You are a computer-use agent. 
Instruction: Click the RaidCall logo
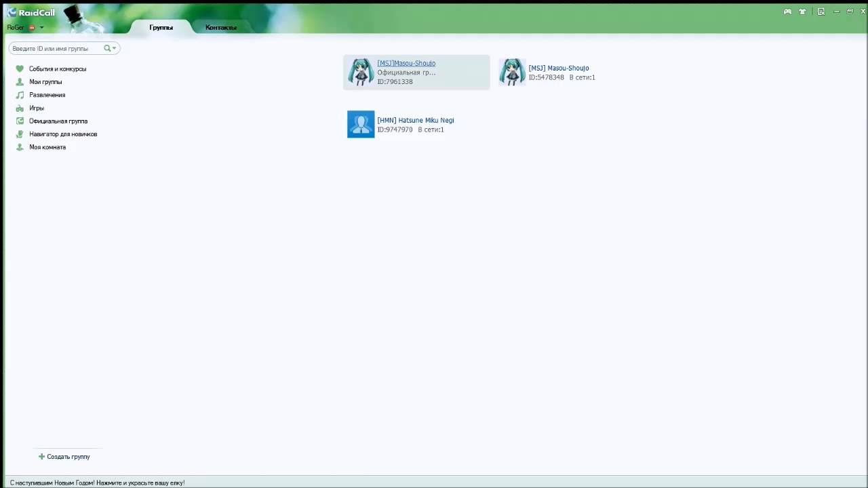click(31, 12)
